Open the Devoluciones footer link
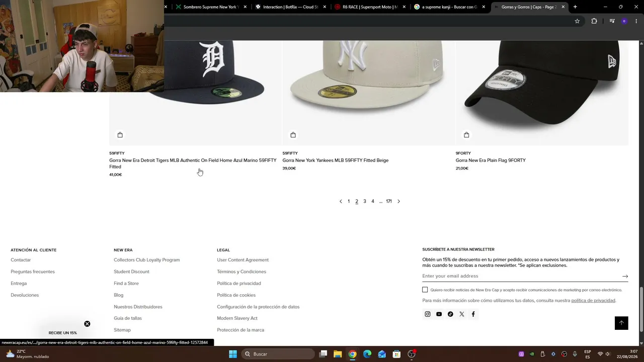The width and height of the screenshot is (644, 362). pyautogui.click(x=25, y=295)
